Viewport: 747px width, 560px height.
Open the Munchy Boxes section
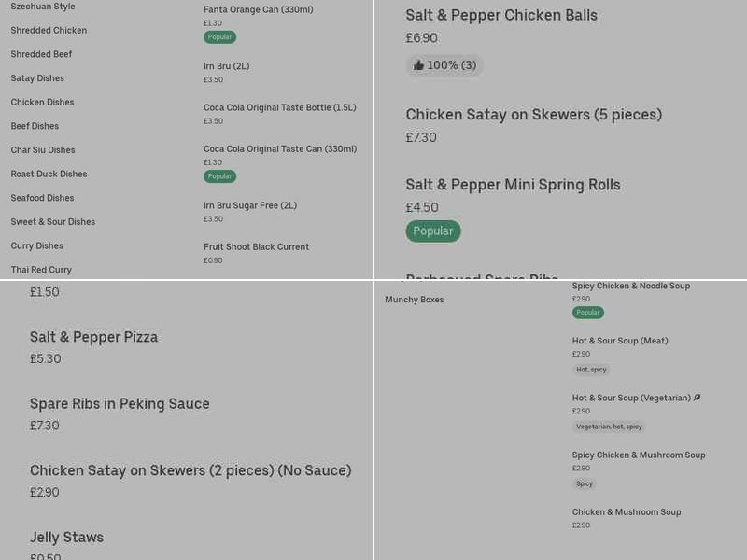coord(415,300)
